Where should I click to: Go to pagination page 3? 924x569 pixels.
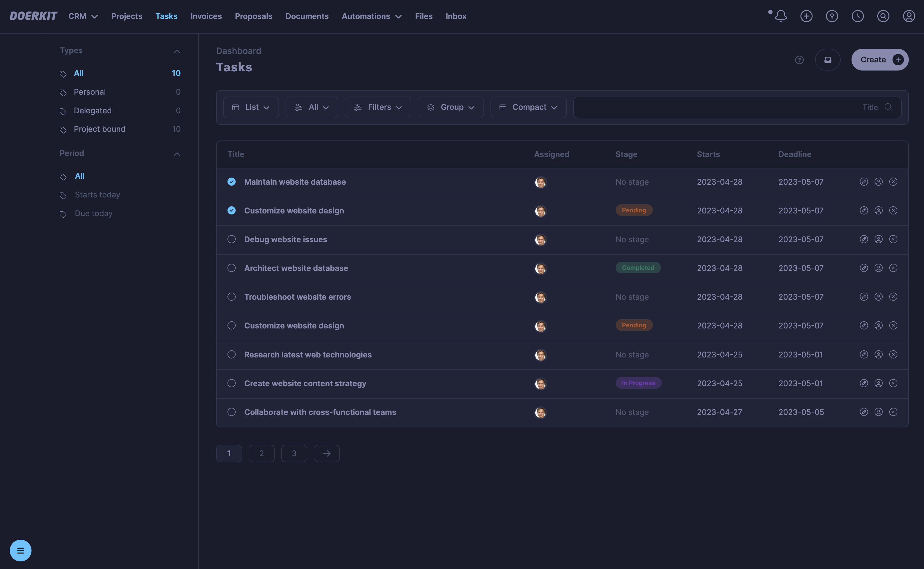(x=294, y=453)
